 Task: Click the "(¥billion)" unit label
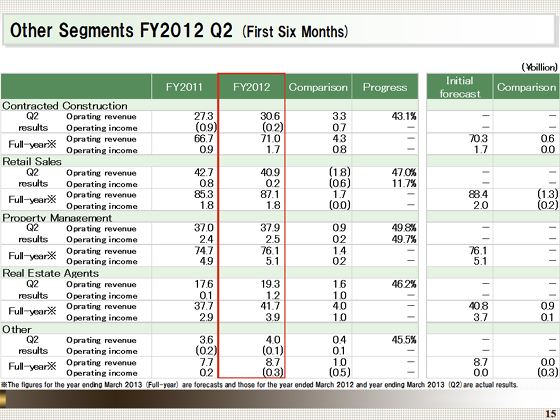click(539, 67)
